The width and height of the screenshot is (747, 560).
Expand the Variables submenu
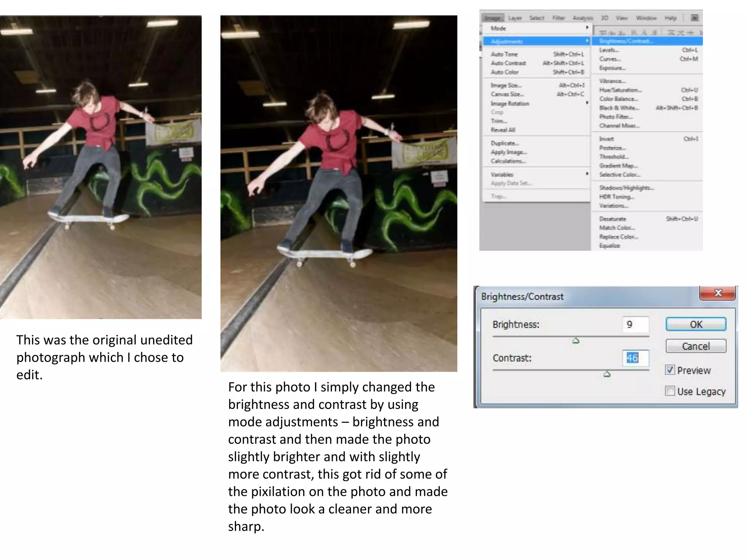click(587, 174)
